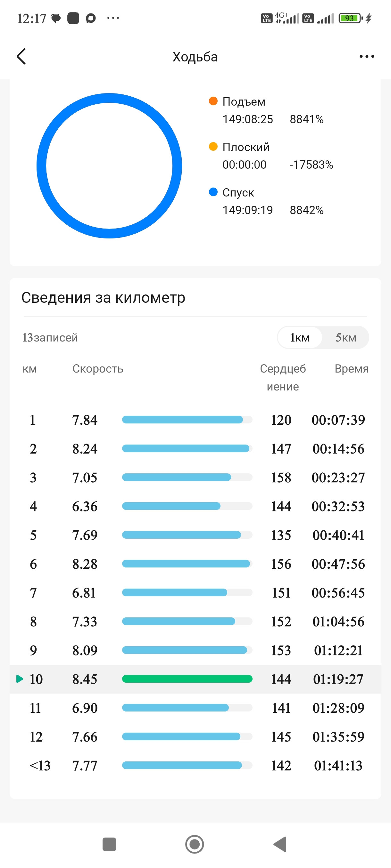
Task: Tap the back arrow icon
Action: [21, 56]
